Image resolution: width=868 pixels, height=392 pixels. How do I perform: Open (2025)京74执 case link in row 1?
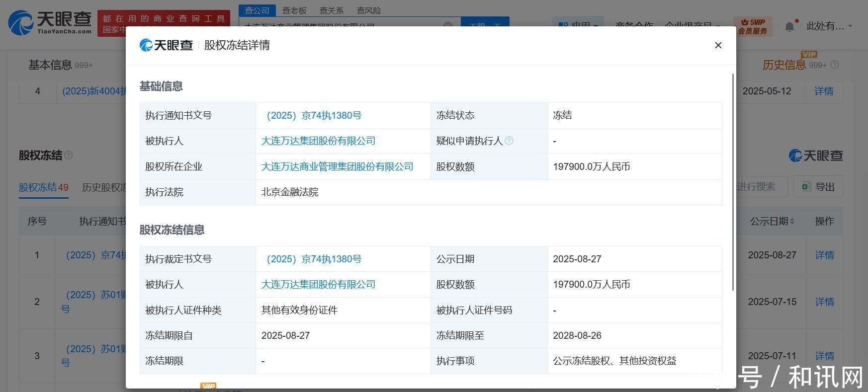point(96,255)
